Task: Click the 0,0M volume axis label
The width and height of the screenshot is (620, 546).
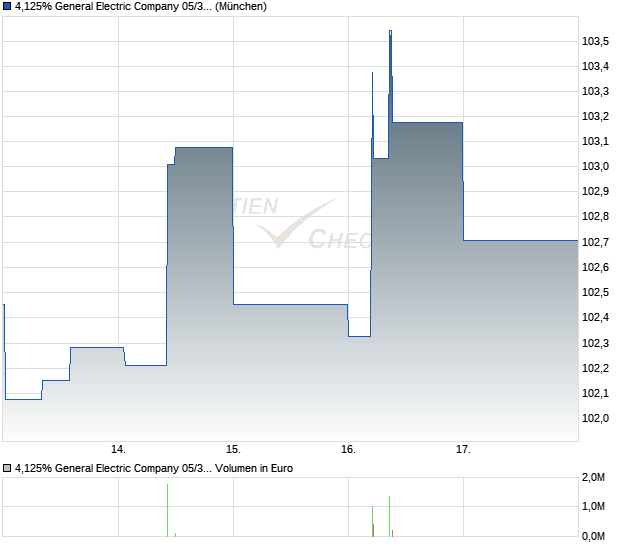Action: pos(594,536)
